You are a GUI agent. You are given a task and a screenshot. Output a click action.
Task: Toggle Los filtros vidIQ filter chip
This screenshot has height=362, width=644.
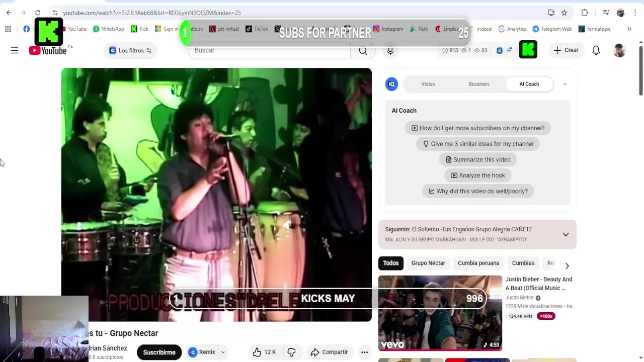click(x=130, y=50)
